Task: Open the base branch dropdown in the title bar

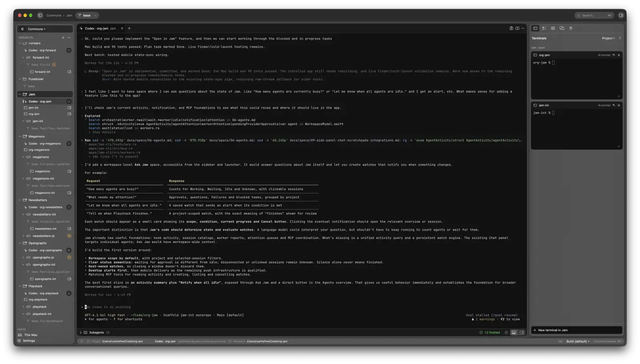Action: pyautogui.click(x=87, y=16)
